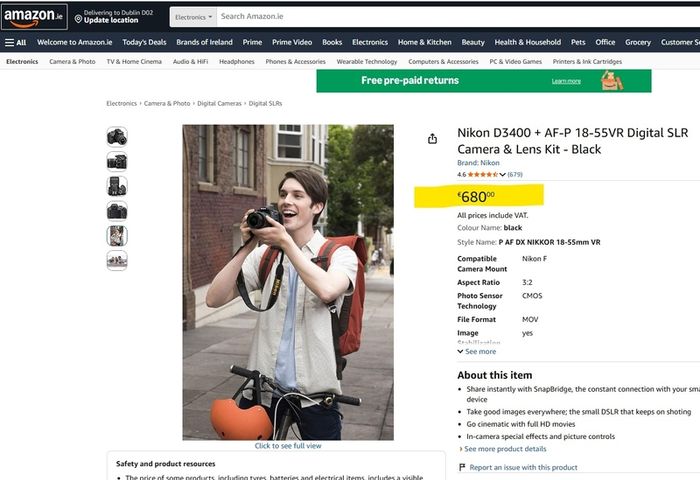Select Wearable Technology subnav tab
This screenshot has width=700, height=480.
click(367, 62)
